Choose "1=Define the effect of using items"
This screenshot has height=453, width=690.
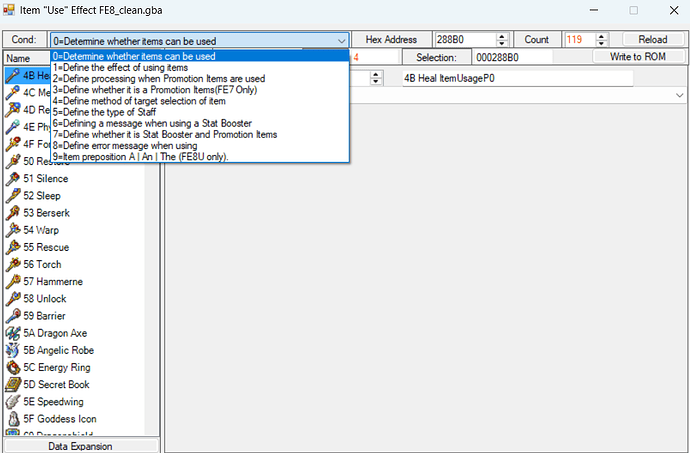(120, 67)
